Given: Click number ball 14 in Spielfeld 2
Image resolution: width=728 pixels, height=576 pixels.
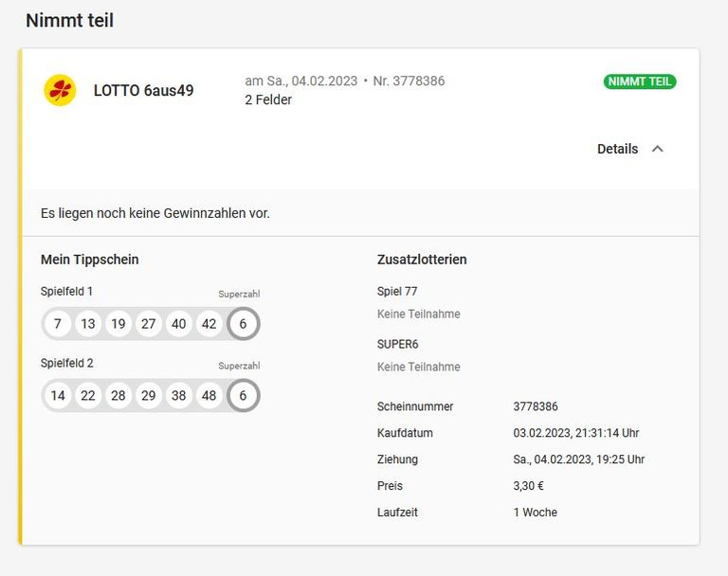Looking at the screenshot, I should click(x=58, y=395).
